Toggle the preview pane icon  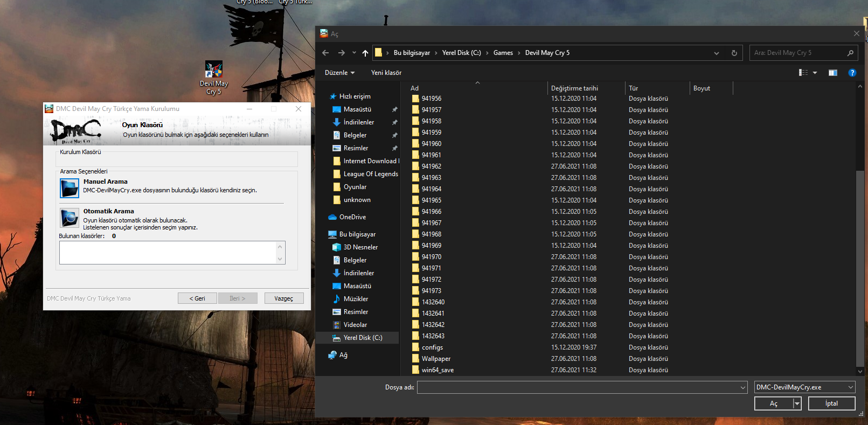[832, 73]
